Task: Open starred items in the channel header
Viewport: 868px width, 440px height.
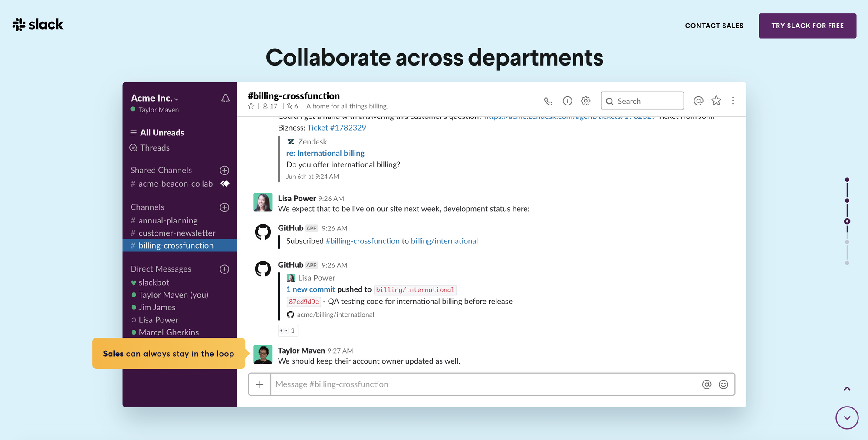Action: pyautogui.click(x=716, y=101)
